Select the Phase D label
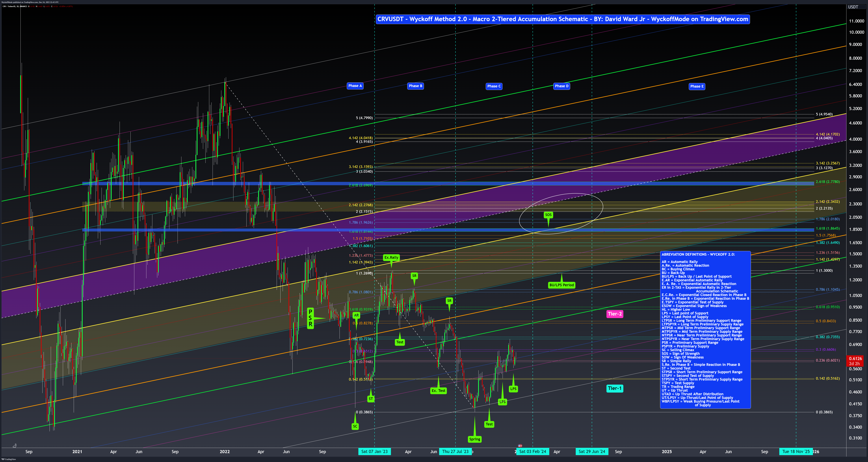868x462 pixels. (x=562, y=86)
